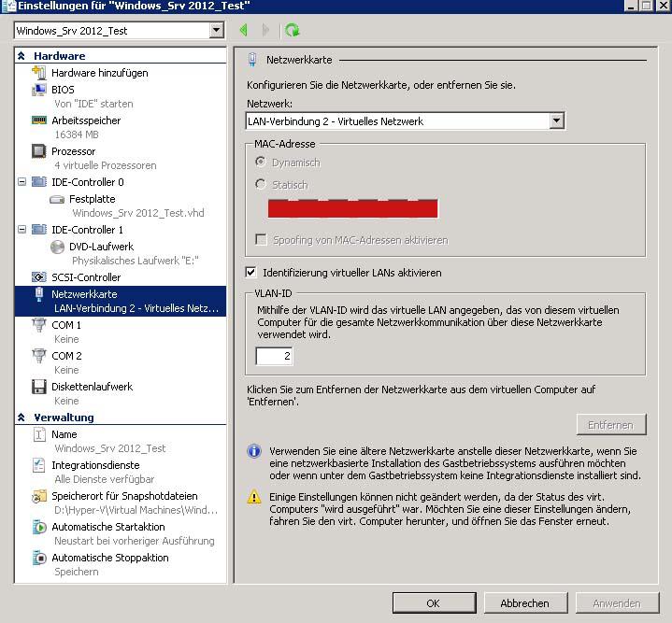Click the DVD-Laufwerk disc icon
This screenshot has height=623, width=672.
pyautogui.click(x=57, y=247)
